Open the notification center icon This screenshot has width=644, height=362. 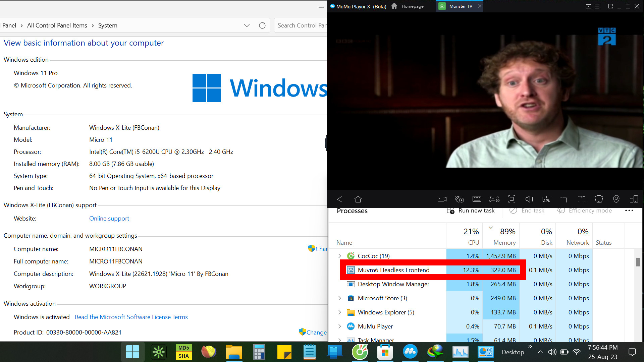[632, 352]
